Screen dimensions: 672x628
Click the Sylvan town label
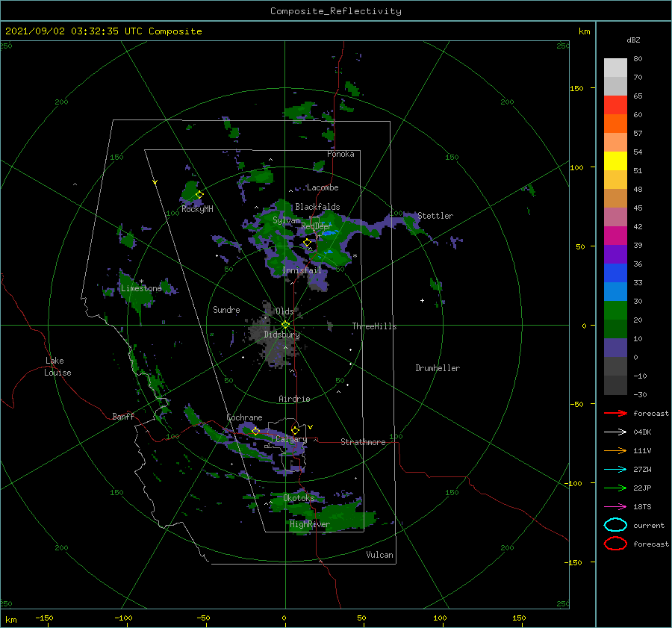(286, 220)
